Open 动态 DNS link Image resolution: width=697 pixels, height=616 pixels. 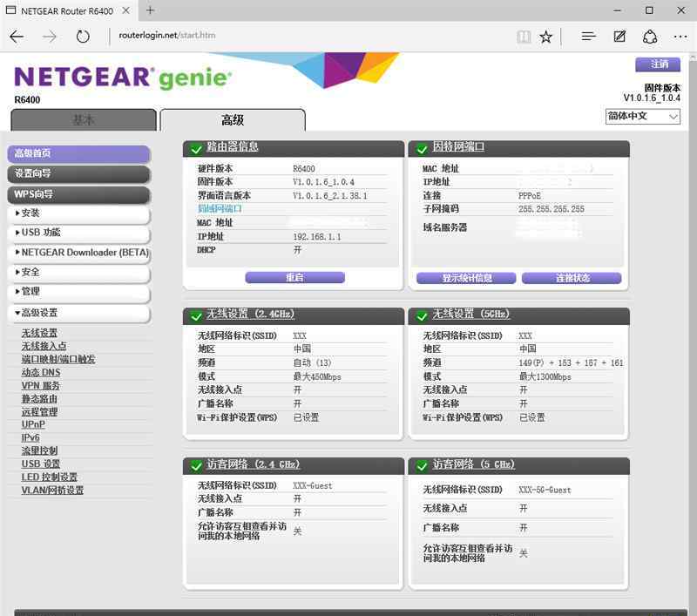(x=41, y=372)
